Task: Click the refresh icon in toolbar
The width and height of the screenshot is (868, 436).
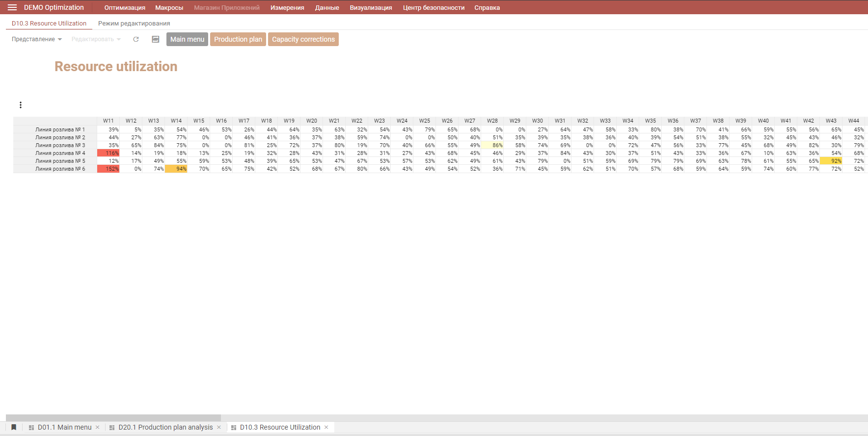Action: (x=136, y=39)
